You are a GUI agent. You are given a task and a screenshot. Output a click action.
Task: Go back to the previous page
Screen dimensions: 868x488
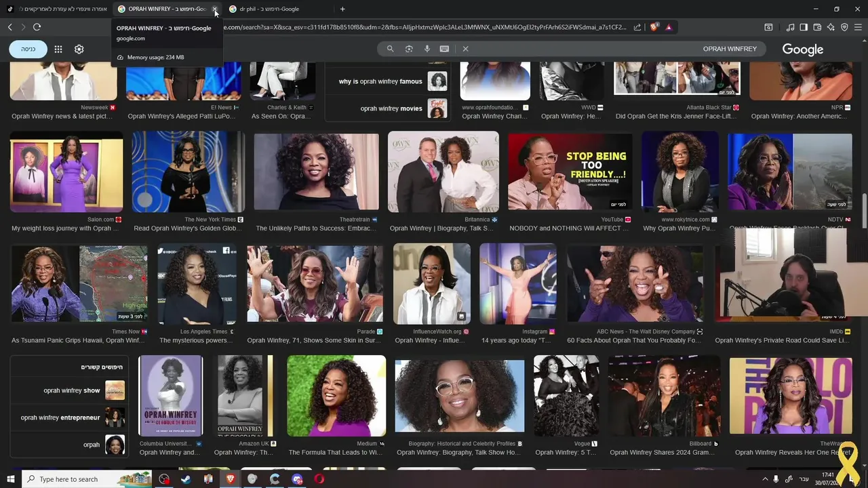pos(10,27)
